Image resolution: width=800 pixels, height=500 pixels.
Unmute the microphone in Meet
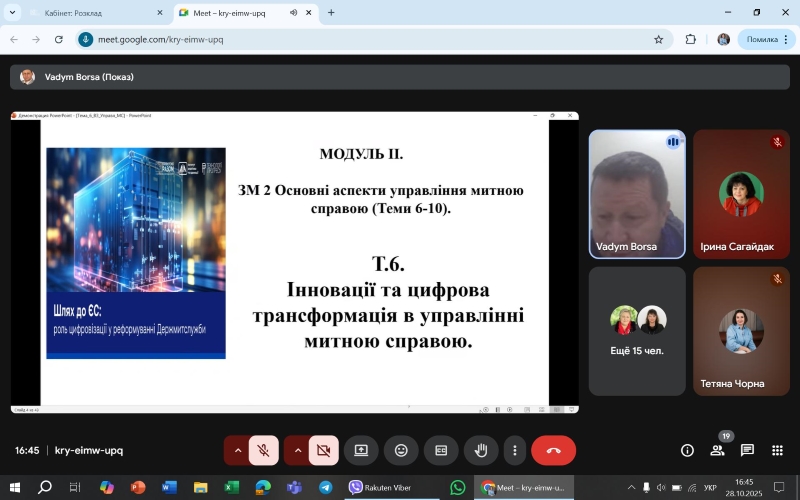(x=263, y=451)
